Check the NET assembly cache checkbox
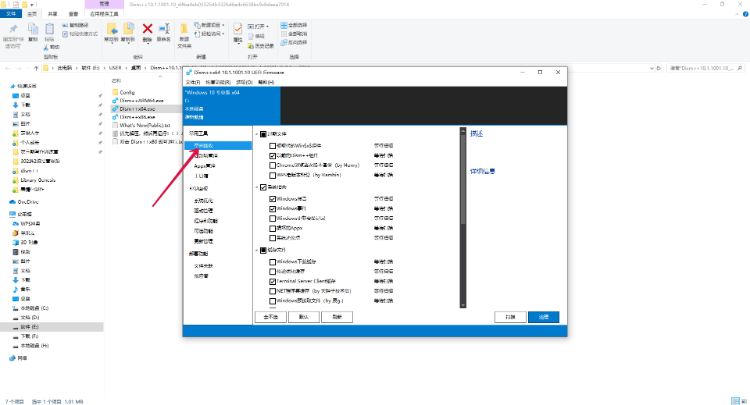Viewport: 750px width, 405px height. point(272,291)
